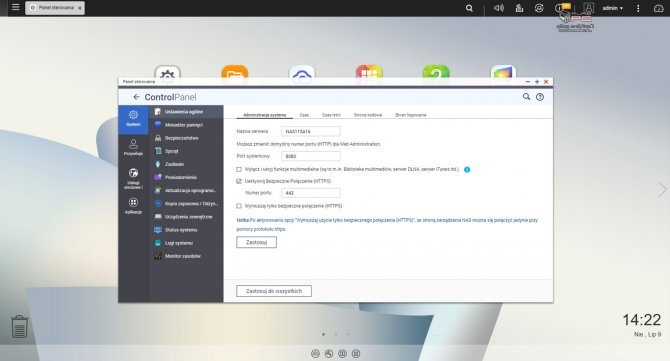This screenshot has height=361, width=670.
Task: Open the desktop trash bin
Action: pos(19,327)
